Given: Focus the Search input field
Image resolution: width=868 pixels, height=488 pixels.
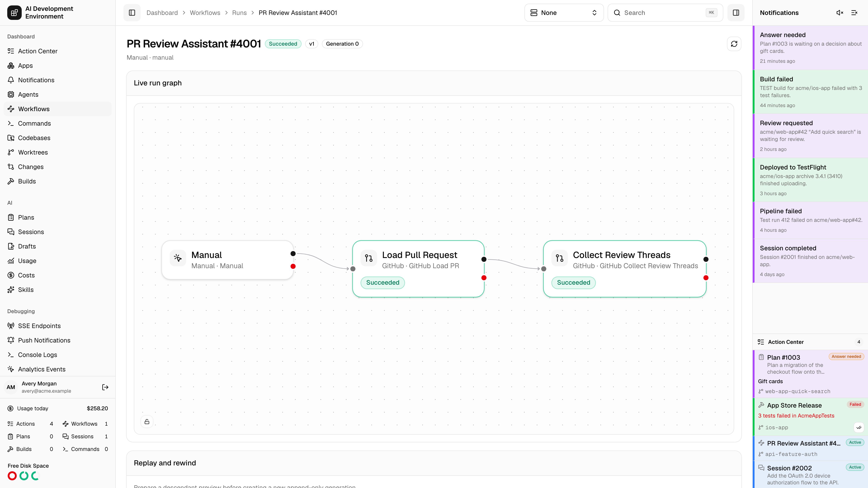Looking at the screenshot, I should (665, 13).
